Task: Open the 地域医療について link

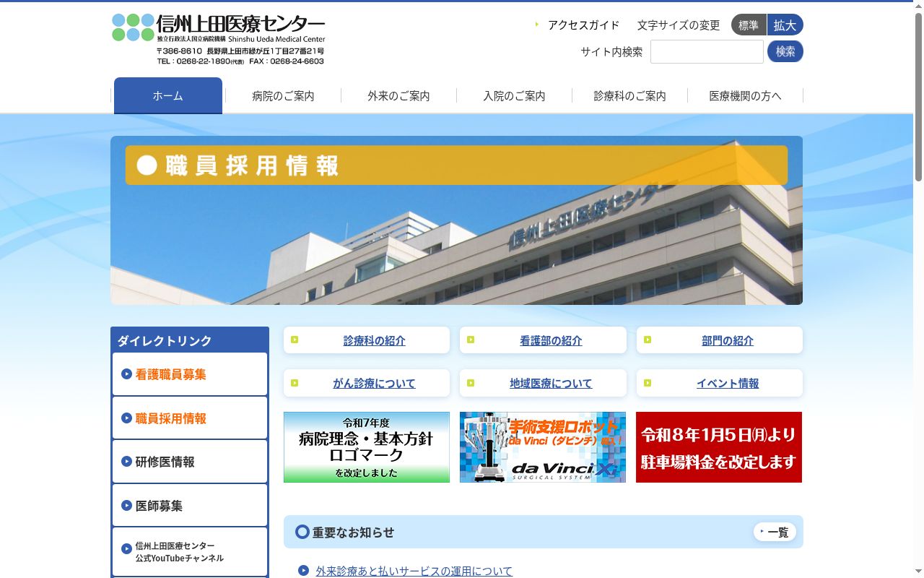Action: tap(551, 383)
